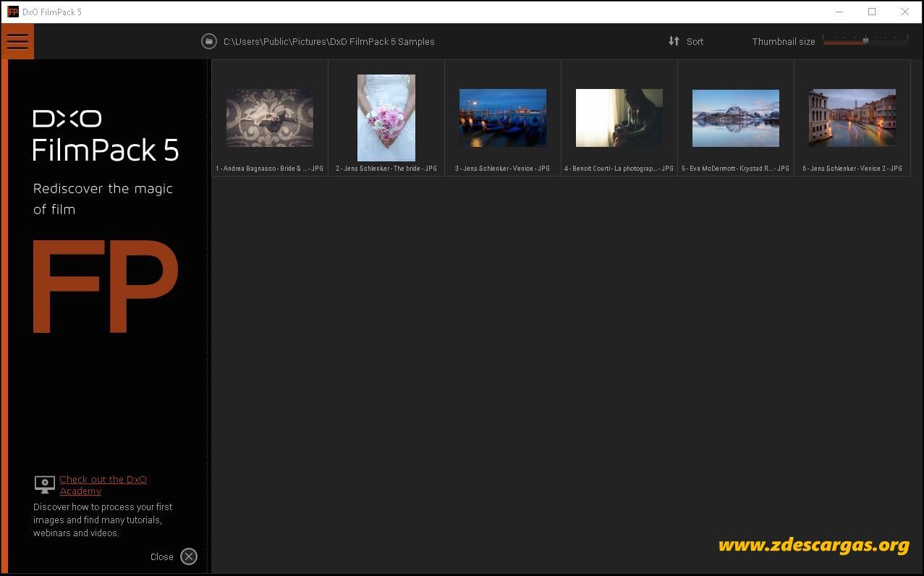Select the Jens Schlenker Venice thumbnail
Viewport: 924px width, 576px height.
pyautogui.click(x=503, y=118)
